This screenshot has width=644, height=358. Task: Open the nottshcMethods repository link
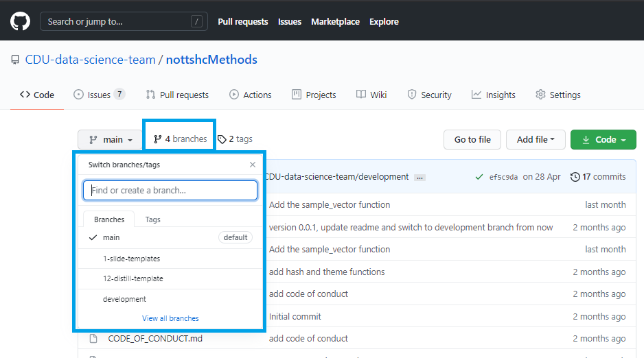click(211, 60)
